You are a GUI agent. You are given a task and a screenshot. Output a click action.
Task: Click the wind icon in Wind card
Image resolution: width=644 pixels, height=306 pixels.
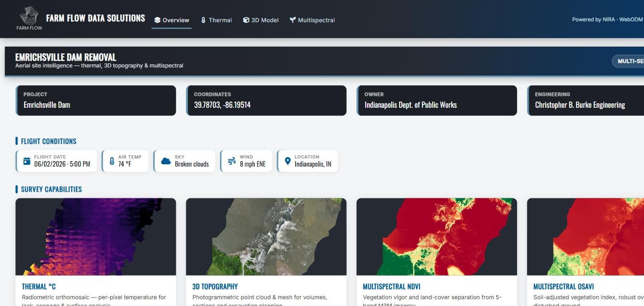coord(232,161)
